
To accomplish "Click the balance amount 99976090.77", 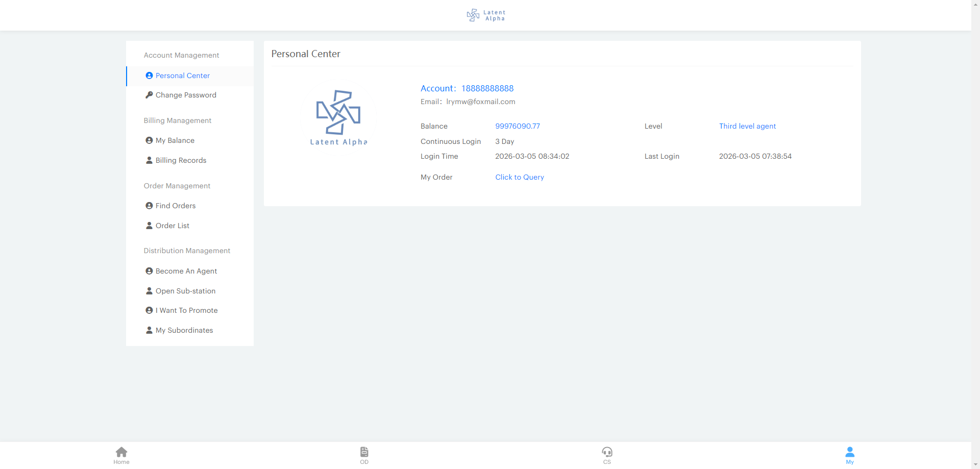I will pyautogui.click(x=517, y=126).
